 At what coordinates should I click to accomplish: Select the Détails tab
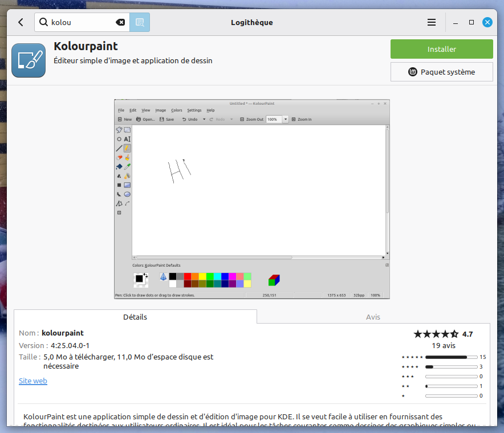click(x=135, y=317)
